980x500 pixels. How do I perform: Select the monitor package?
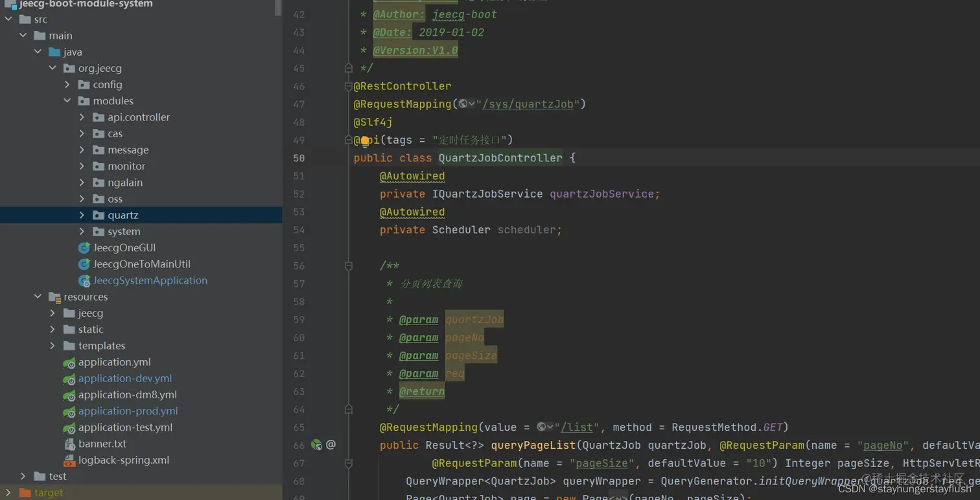[x=126, y=166]
